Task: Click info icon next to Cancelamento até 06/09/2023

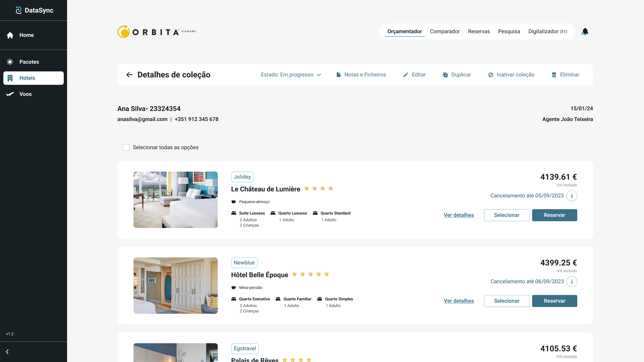Action: [572, 282]
